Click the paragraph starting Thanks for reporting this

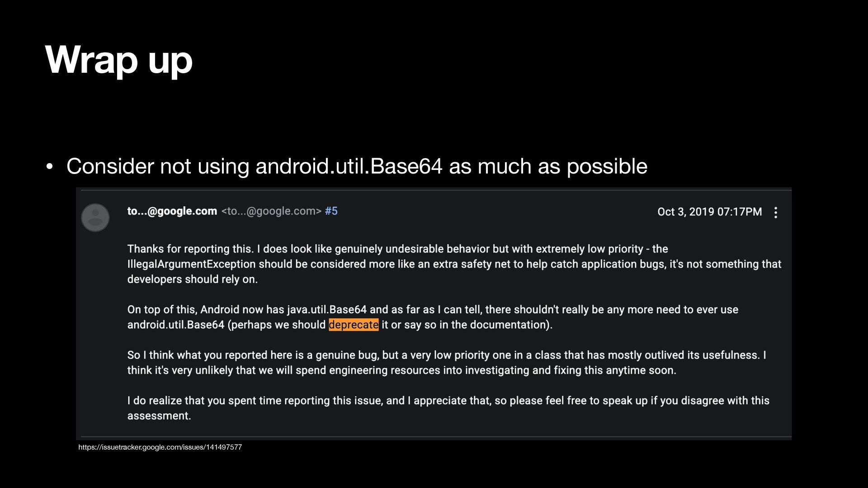(454, 264)
